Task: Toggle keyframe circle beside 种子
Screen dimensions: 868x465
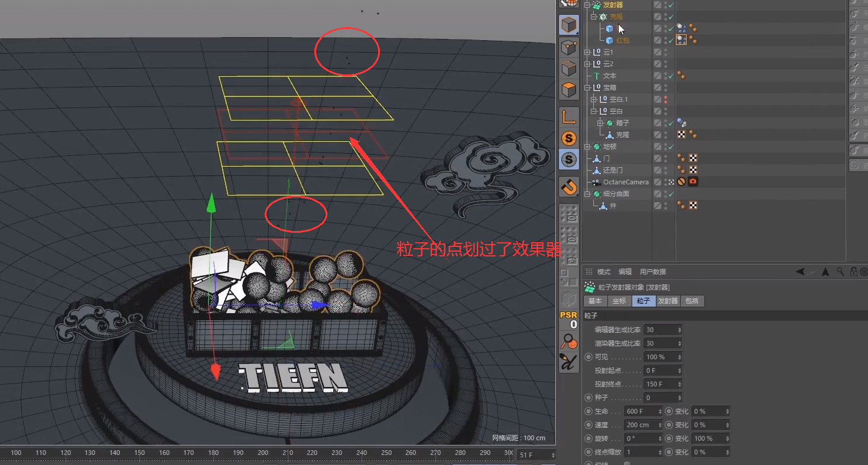Action: point(589,398)
